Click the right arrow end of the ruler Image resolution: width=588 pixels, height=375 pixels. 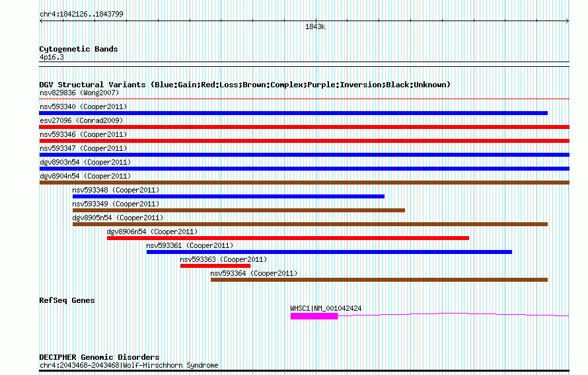click(568, 21)
